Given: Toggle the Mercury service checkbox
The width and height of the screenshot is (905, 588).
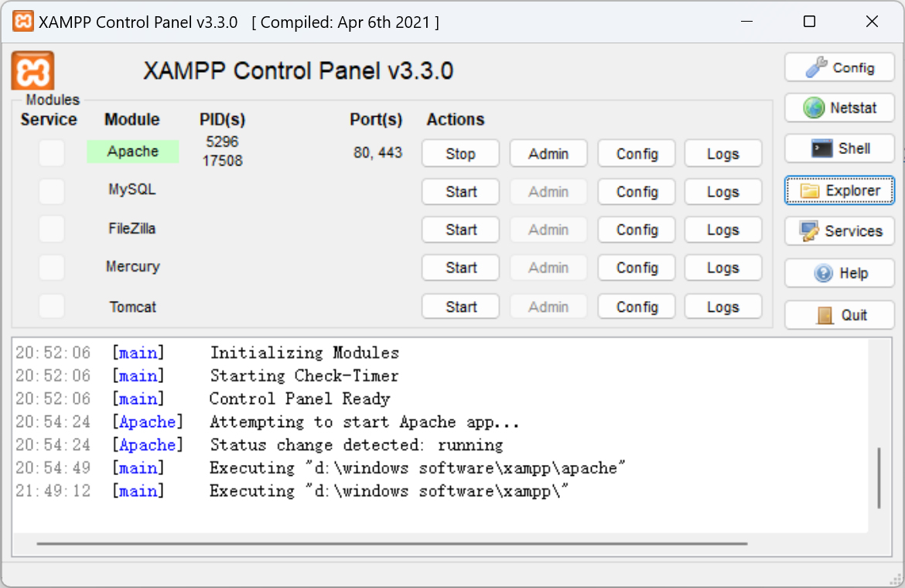Looking at the screenshot, I should [x=51, y=267].
